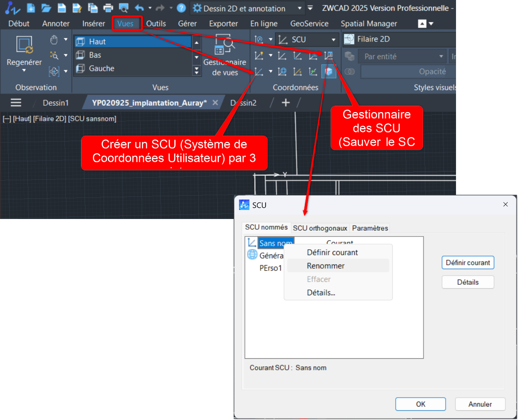Viewport: 518px width, 420px height.
Task: Toggle the highlighted ViewCube icon in Coordonnées
Action: tap(329, 71)
